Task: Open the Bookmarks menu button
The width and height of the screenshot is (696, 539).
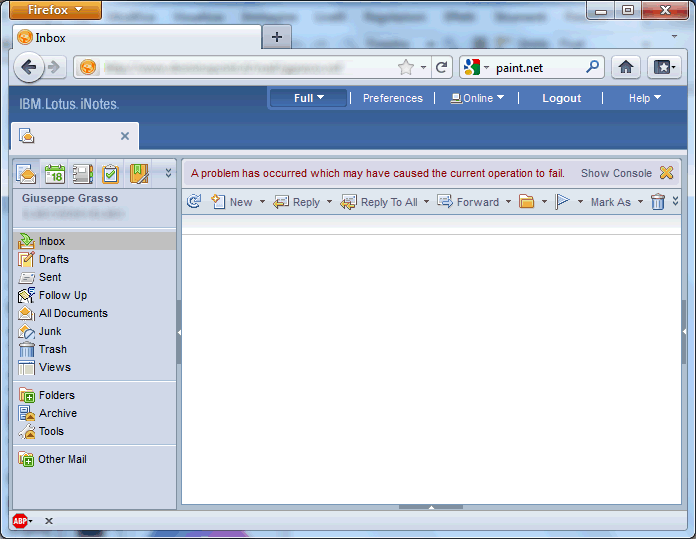Action: (664, 67)
